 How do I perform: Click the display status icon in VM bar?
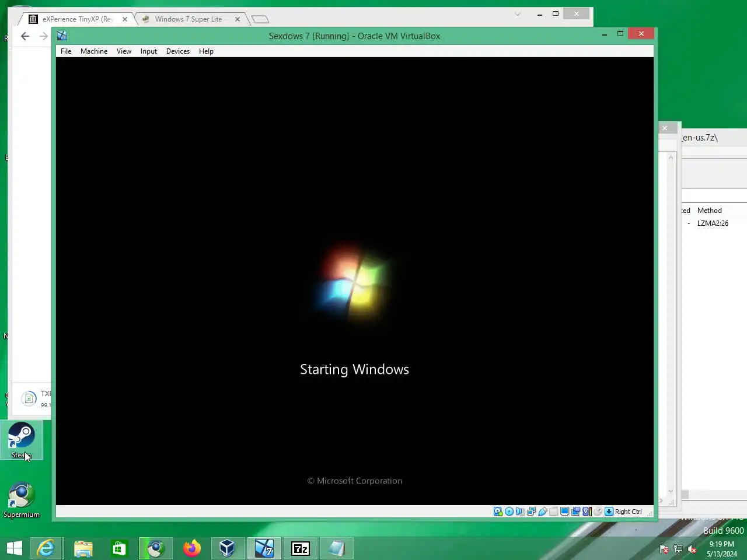pyautogui.click(x=564, y=512)
